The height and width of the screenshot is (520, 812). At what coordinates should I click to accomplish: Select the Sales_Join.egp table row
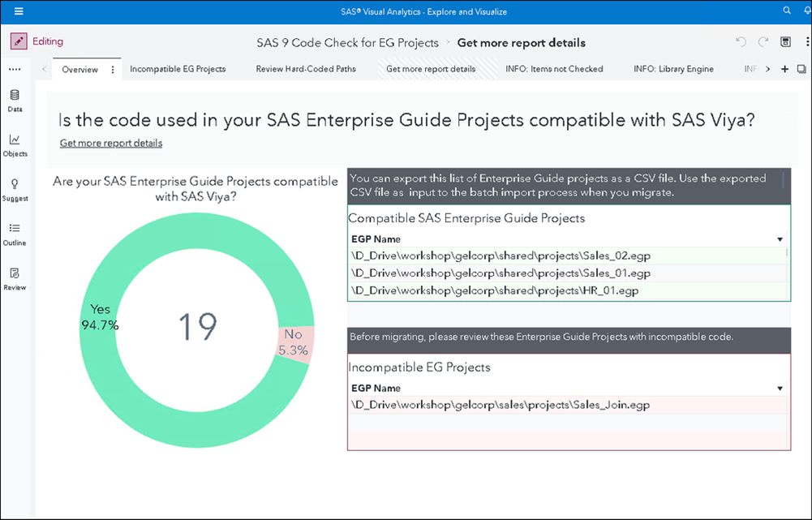point(498,405)
